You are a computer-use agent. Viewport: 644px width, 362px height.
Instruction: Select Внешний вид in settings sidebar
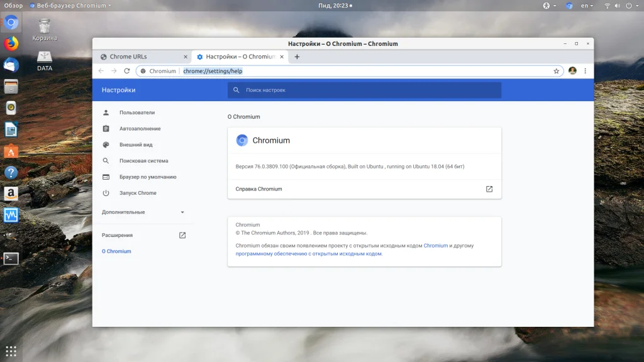136,145
